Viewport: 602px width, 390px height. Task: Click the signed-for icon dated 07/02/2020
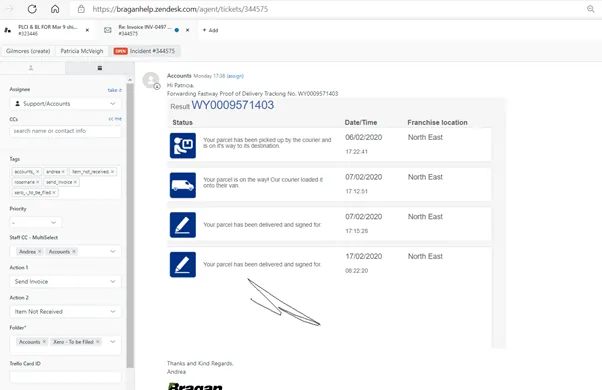click(183, 225)
